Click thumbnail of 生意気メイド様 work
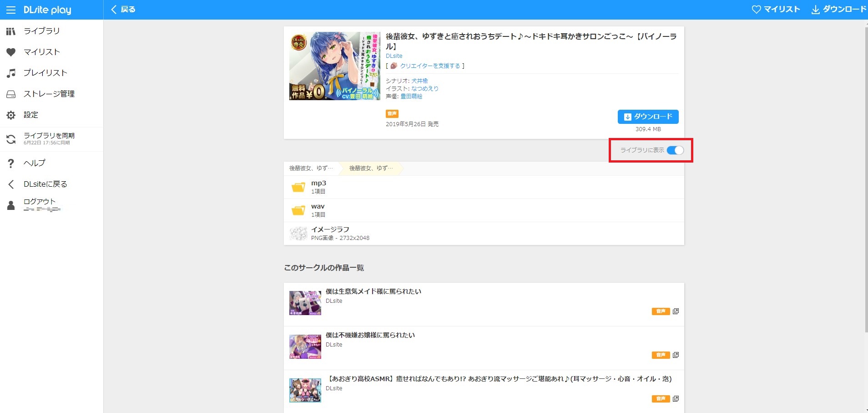868x413 pixels. coord(305,303)
